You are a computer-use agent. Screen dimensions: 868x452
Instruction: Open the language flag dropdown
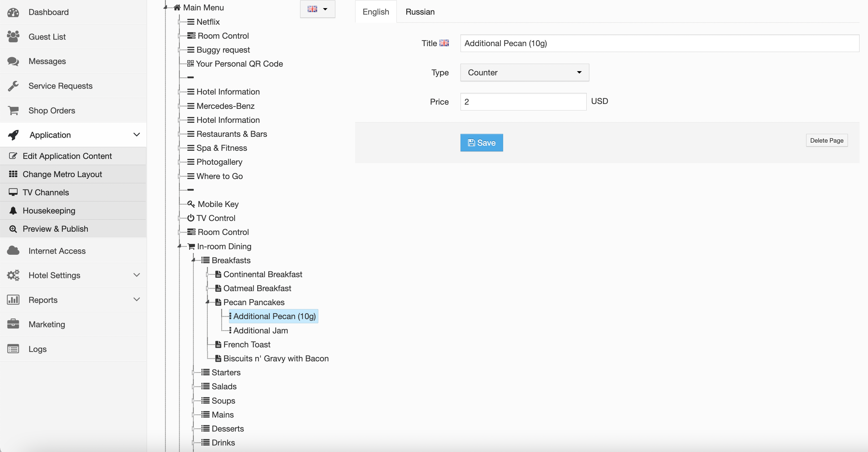(317, 9)
